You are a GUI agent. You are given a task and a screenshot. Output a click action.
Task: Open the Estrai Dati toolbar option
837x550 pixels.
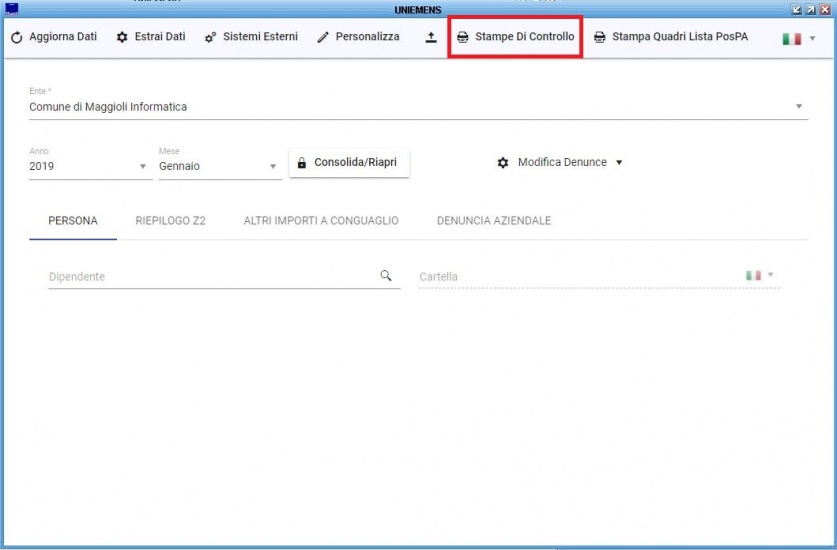tap(151, 37)
